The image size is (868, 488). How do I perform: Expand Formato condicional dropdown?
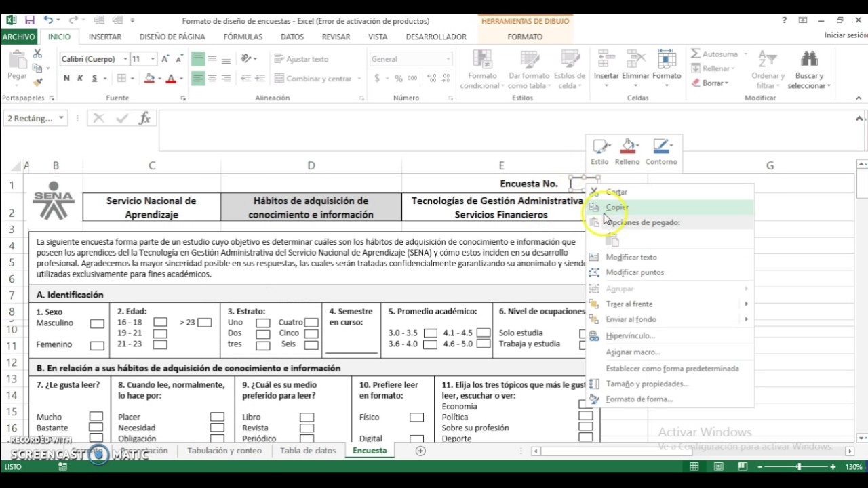click(482, 70)
